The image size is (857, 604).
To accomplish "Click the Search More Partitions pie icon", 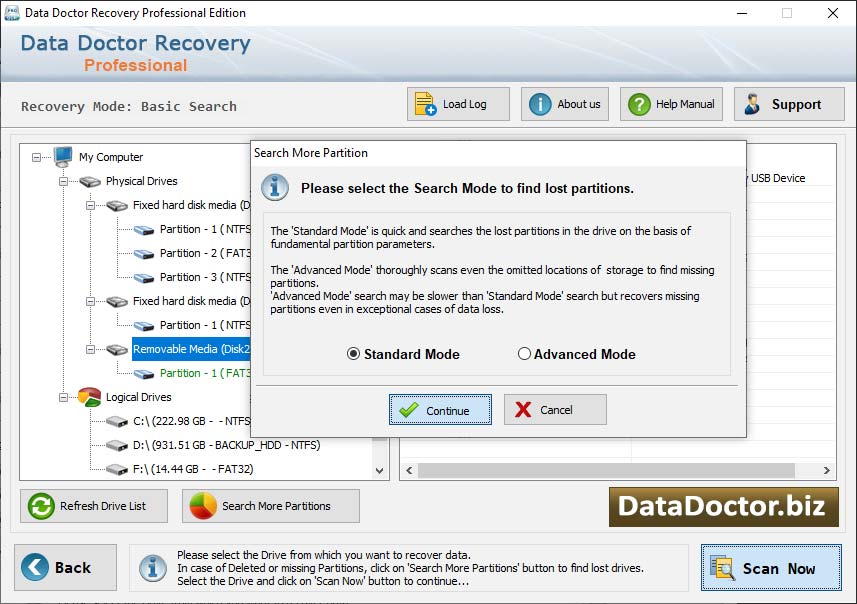I will point(203,506).
